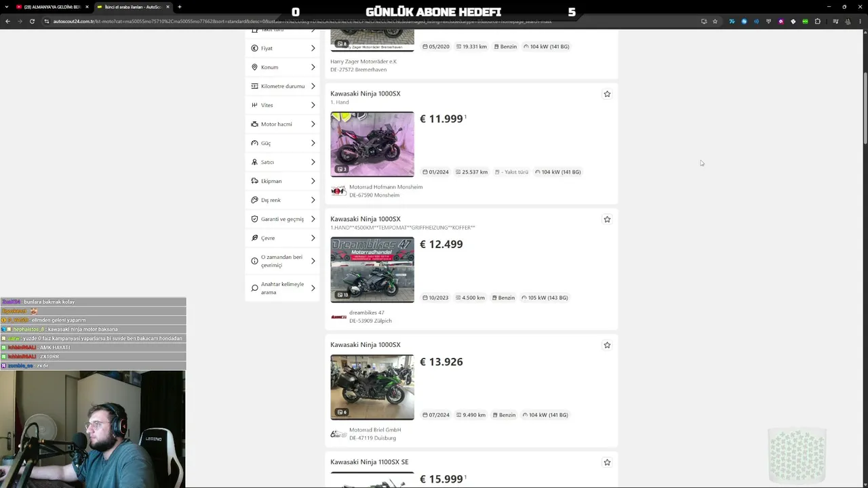Open the photo count badge on the €13.926 listing
Screen dimensions: 868x488
(342, 412)
